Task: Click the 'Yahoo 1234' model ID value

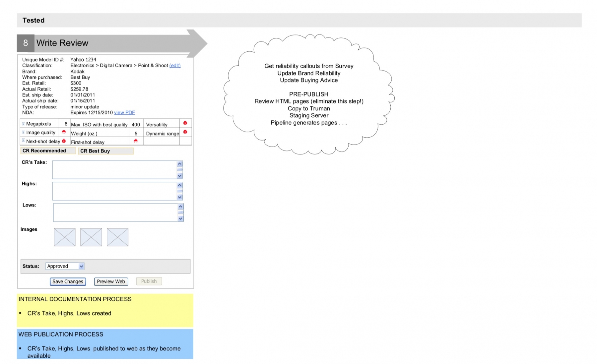Action: point(83,60)
